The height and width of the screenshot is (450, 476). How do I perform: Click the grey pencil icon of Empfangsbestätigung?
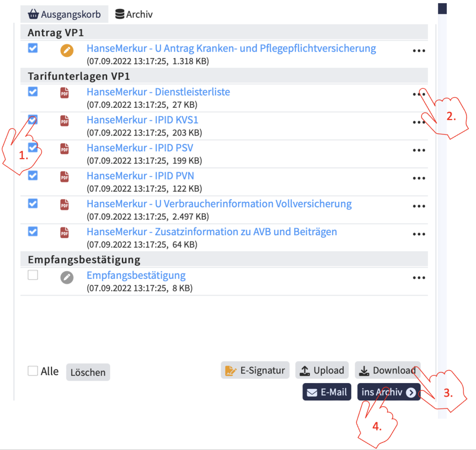click(67, 278)
